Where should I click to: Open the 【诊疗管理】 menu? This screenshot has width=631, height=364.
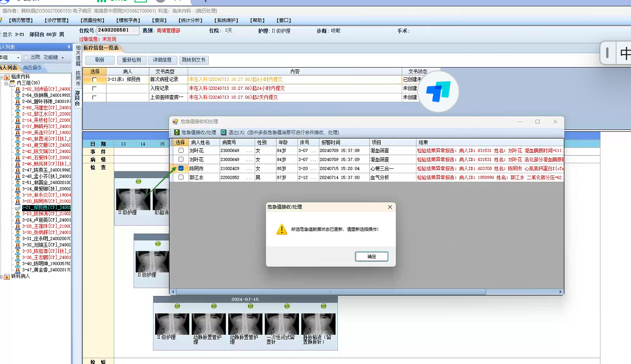[x=57, y=20]
